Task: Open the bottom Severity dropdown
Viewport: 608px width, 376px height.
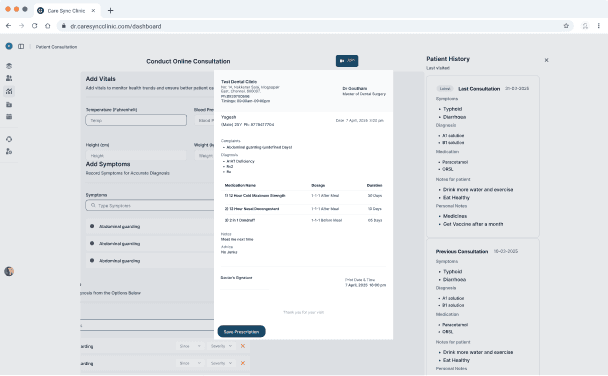Action: pyautogui.click(x=221, y=363)
